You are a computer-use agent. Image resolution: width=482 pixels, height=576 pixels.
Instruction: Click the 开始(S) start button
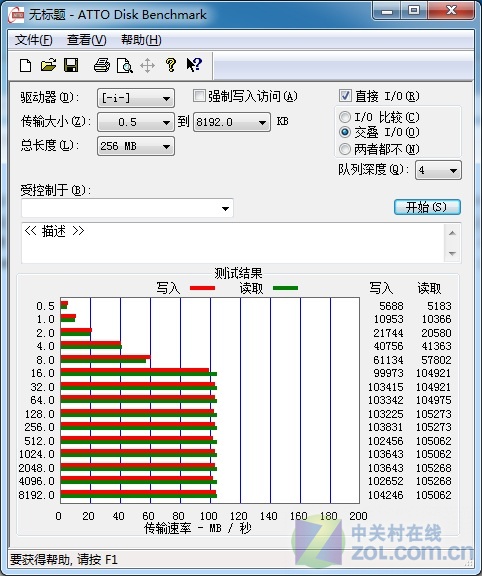tap(427, 207)
